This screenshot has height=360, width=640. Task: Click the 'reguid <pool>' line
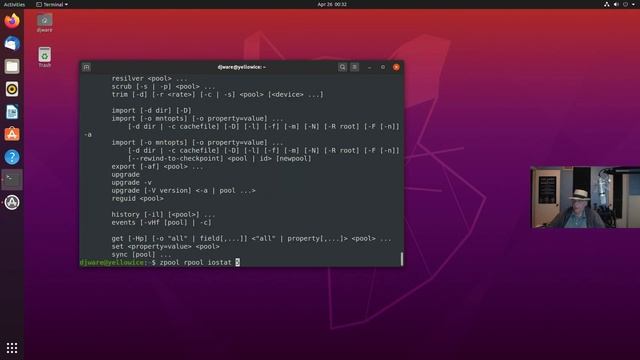click(138, 198)
